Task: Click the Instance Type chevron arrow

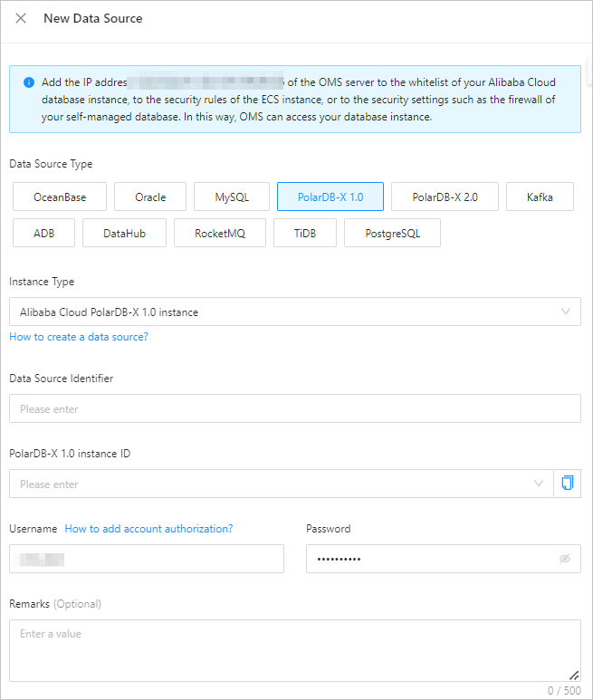Action: point(565,312)
